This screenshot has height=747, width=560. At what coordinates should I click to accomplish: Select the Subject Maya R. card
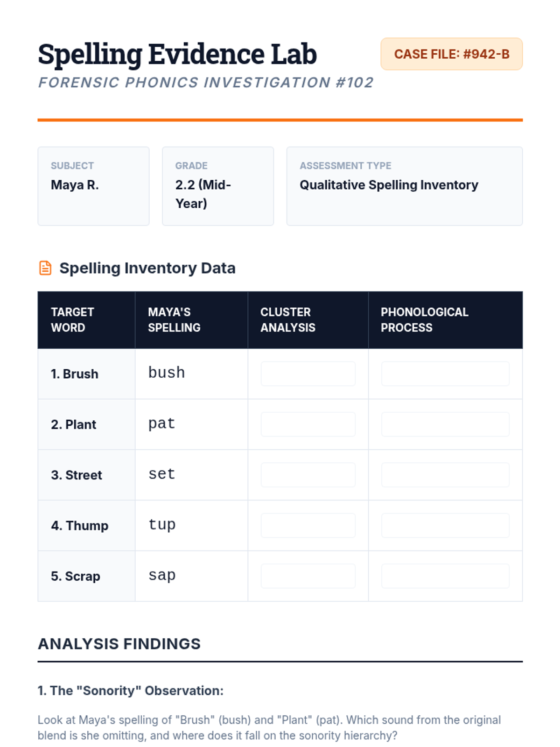click(93, 186)
